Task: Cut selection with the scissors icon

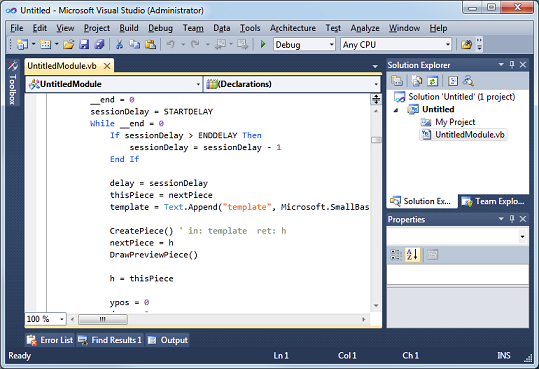Action: [119, 44]
